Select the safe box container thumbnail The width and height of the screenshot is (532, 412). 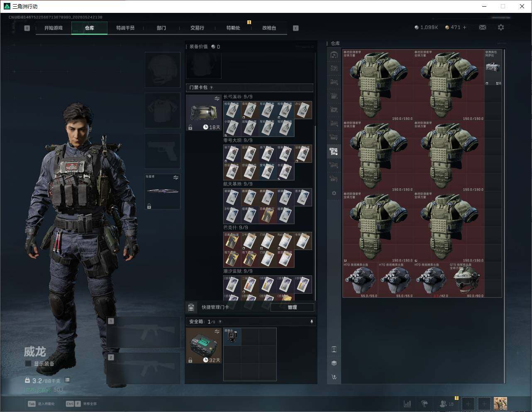point(204,346)
